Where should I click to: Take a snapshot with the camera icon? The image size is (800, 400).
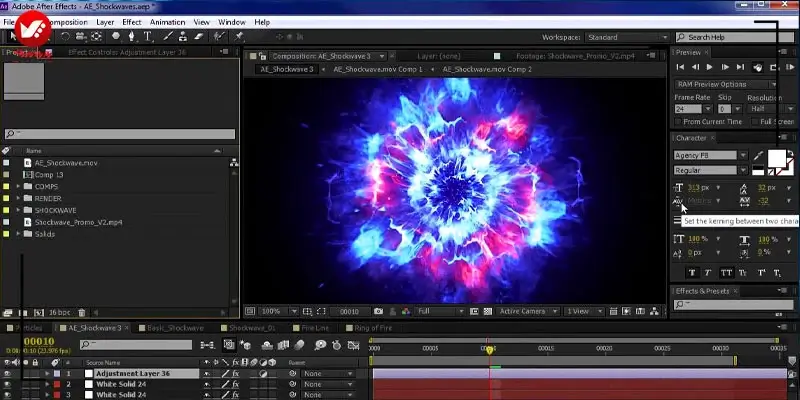point(378,311)
